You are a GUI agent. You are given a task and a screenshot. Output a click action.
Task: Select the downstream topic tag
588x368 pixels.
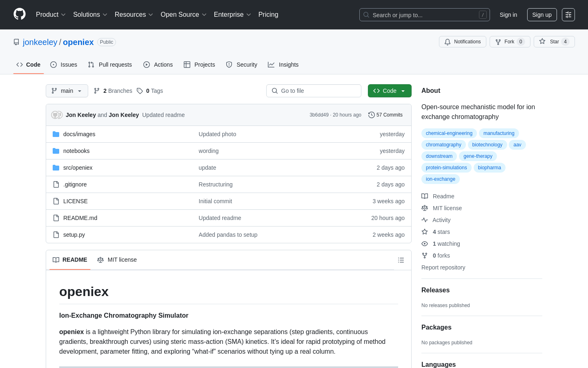tap(439, 156)
